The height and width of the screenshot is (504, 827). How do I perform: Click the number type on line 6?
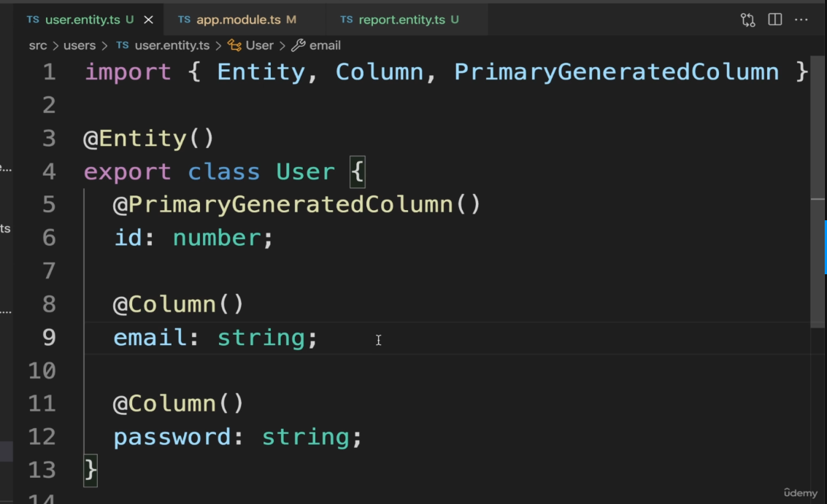click(217, 238)
